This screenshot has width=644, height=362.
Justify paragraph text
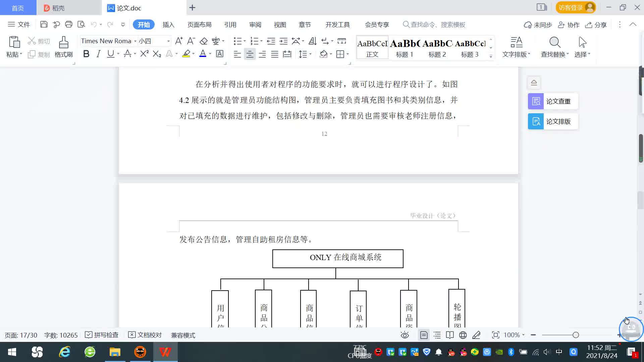(275, 54)
